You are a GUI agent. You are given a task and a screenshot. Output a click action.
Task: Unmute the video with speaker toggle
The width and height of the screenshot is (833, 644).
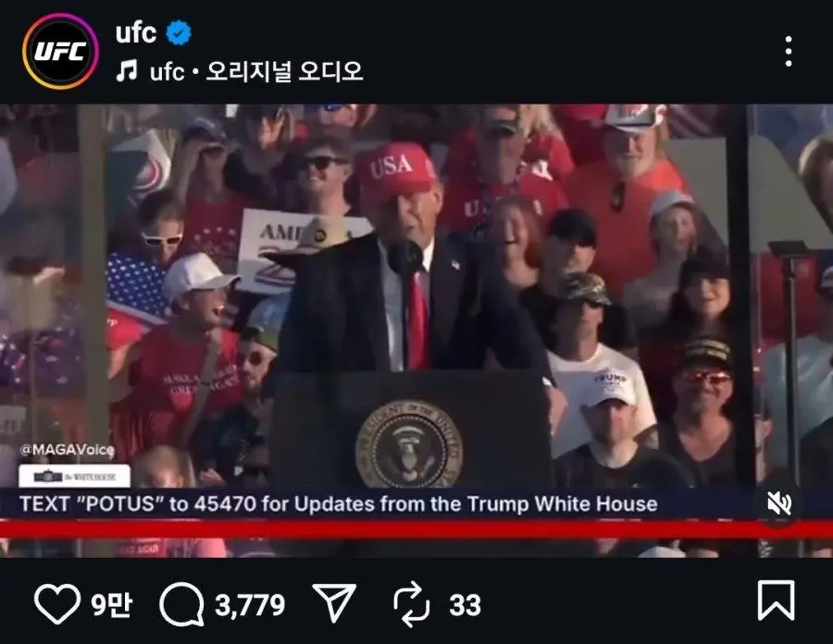click(778, 502)
